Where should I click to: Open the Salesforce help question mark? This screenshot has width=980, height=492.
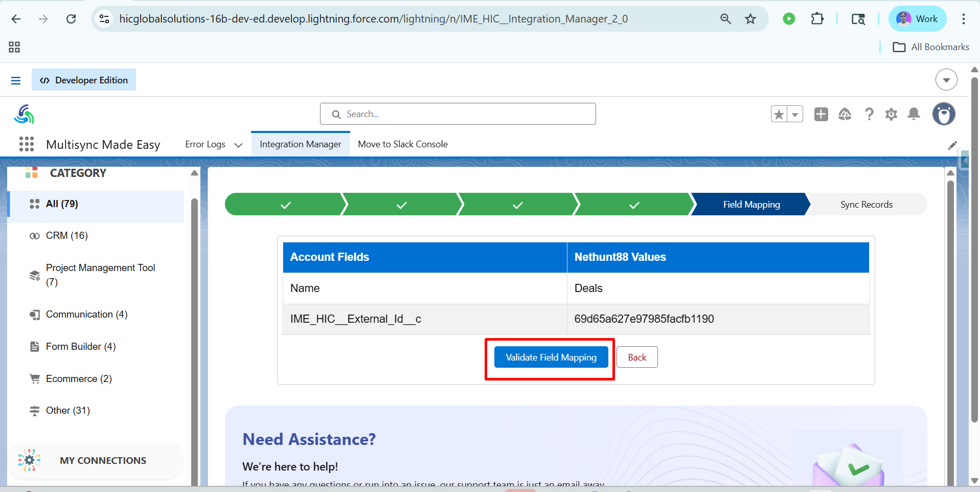point(869,114)
